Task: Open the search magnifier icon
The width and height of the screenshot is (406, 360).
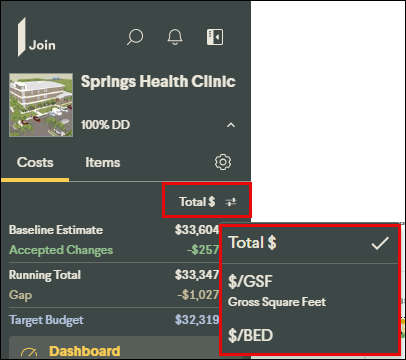Action: 135,37
